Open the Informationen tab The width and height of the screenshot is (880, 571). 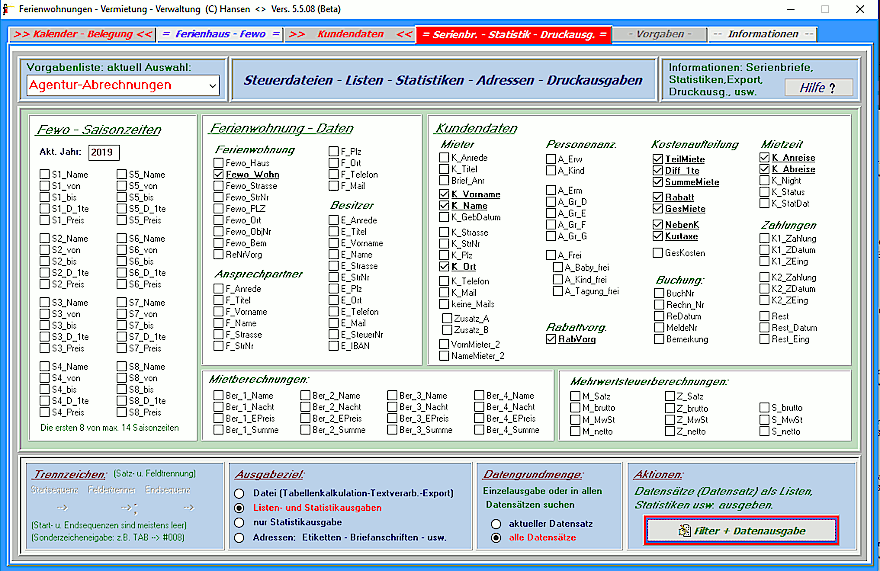click(762, 34)
